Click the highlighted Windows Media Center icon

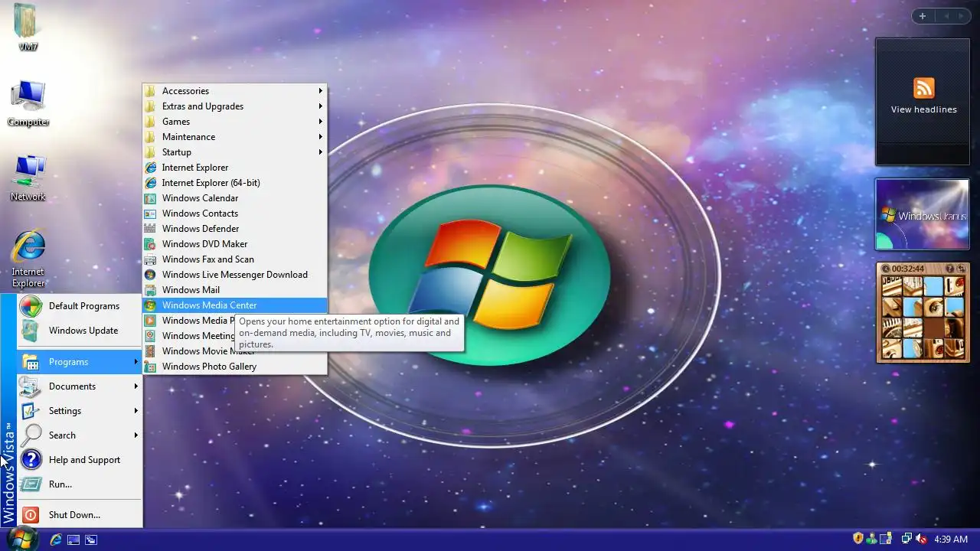150,305
